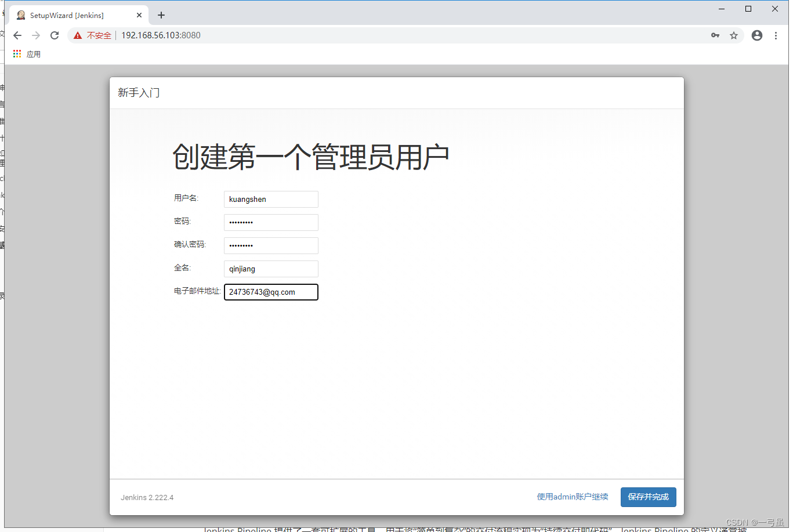Click the browser forward arrow

[36, 35]
